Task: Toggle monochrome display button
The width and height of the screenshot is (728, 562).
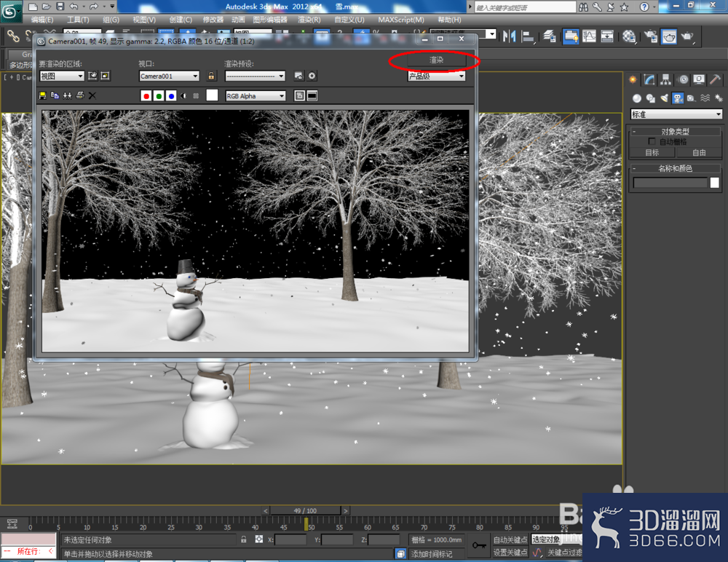Action: [196, 95]
